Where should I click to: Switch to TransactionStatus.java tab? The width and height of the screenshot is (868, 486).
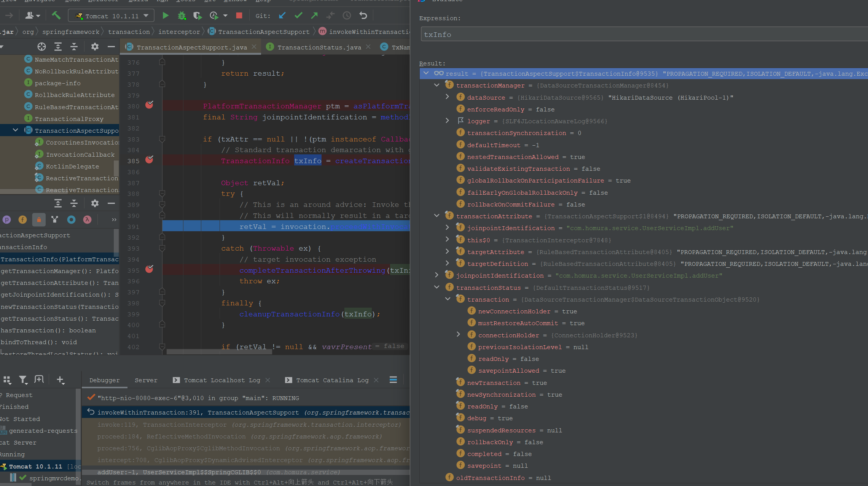(319, 47)
